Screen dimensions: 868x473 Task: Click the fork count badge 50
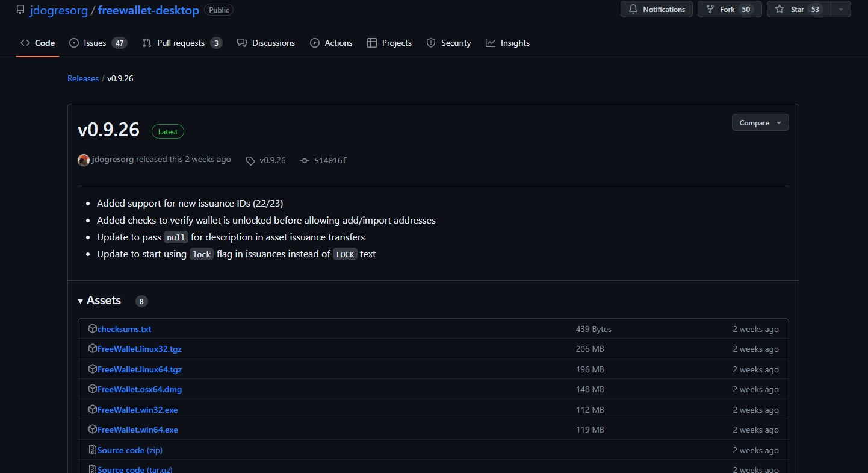[746, 9]
